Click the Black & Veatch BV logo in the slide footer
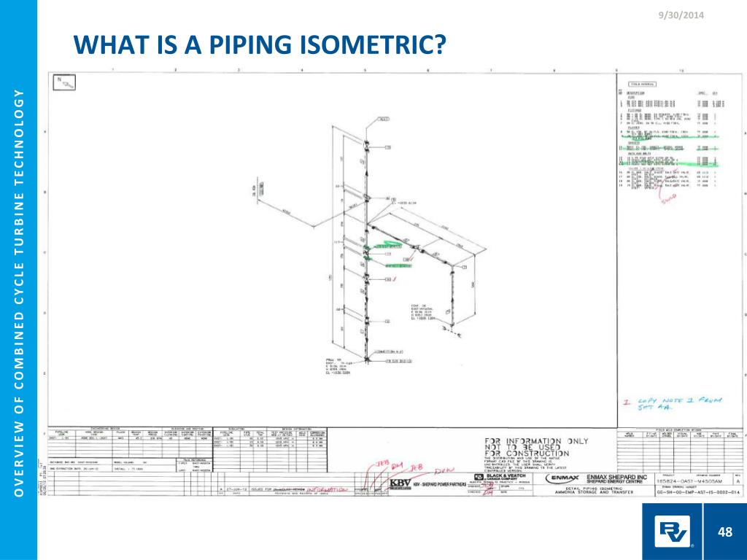Image resolution: width=747 pixels, height=560 pixels. (672, 531)
